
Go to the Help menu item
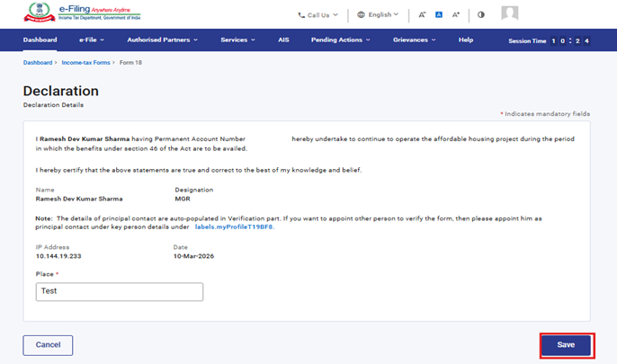pyautogui.click(x=465, y=40)
